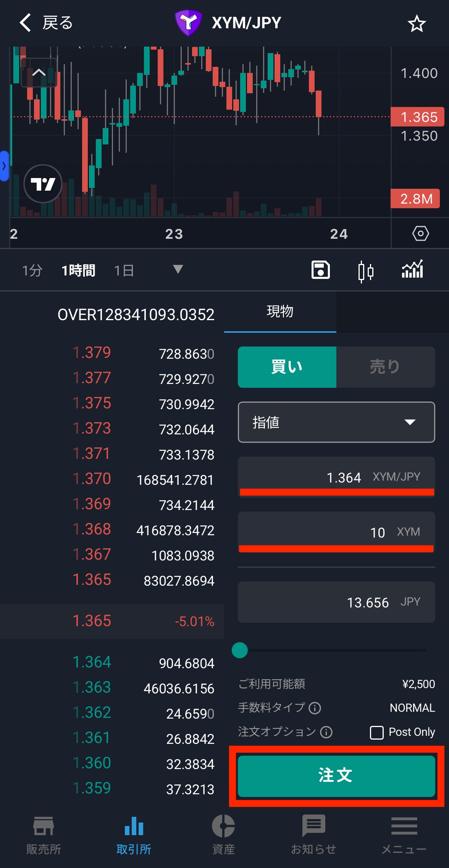Open the 取引所 bottom tab
Screen dimensions: 449x868
[134, 836]
